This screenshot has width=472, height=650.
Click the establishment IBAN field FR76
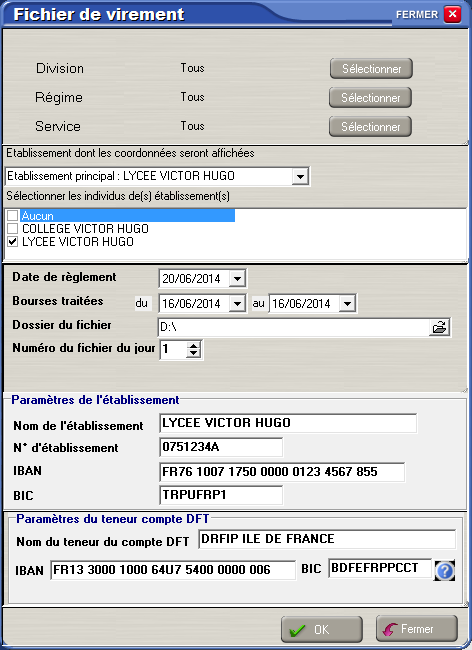[x=282, y=472]
